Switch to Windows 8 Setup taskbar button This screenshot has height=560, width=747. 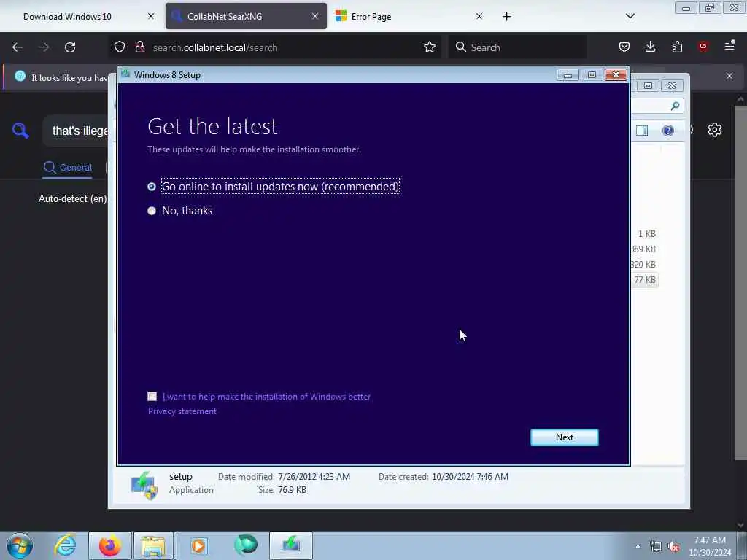click(291, 545)
